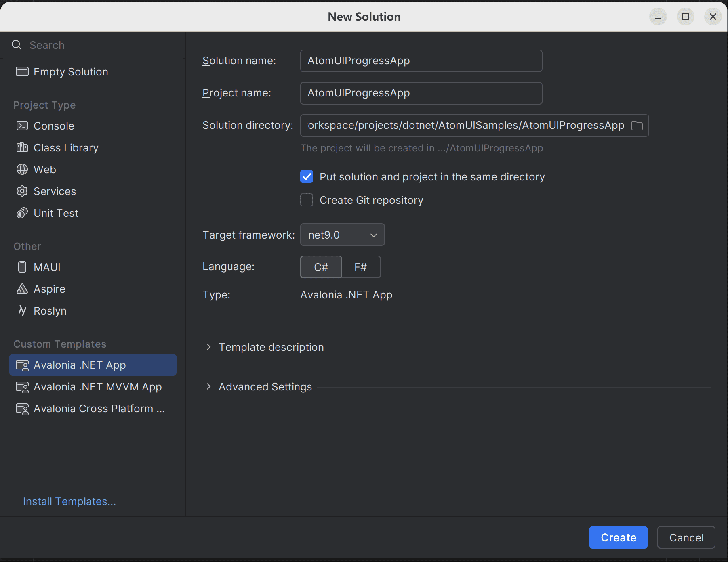This screenshot has width=728, height=562.
Task: Click the Class Library icon
Action: [22, 147]
